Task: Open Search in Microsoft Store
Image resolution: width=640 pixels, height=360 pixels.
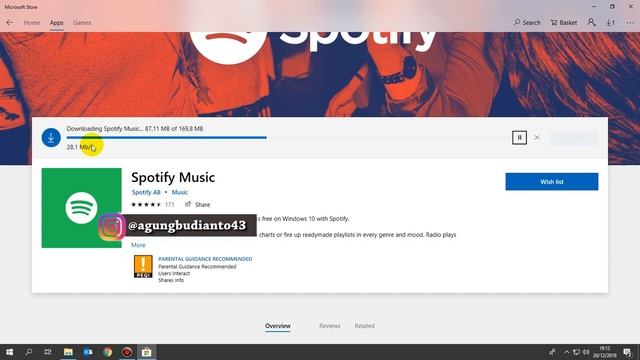Action: (x=527, y=22)
